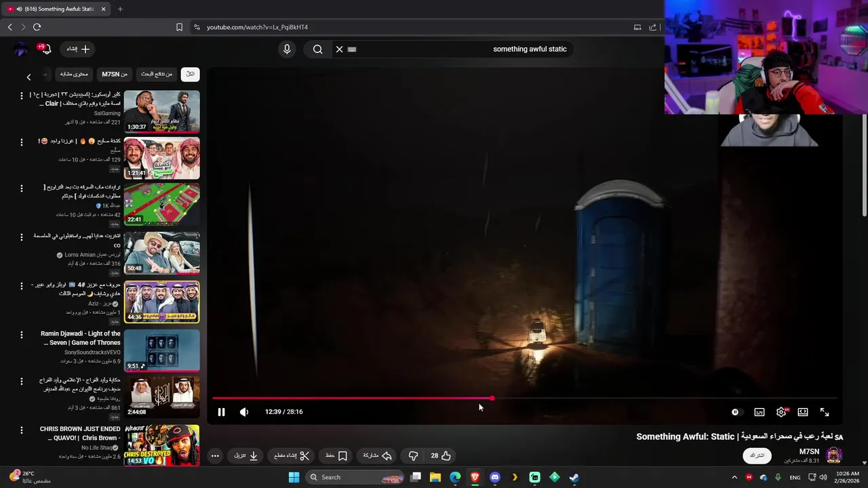Like the video with thumbs-up button

coord(441,455)
